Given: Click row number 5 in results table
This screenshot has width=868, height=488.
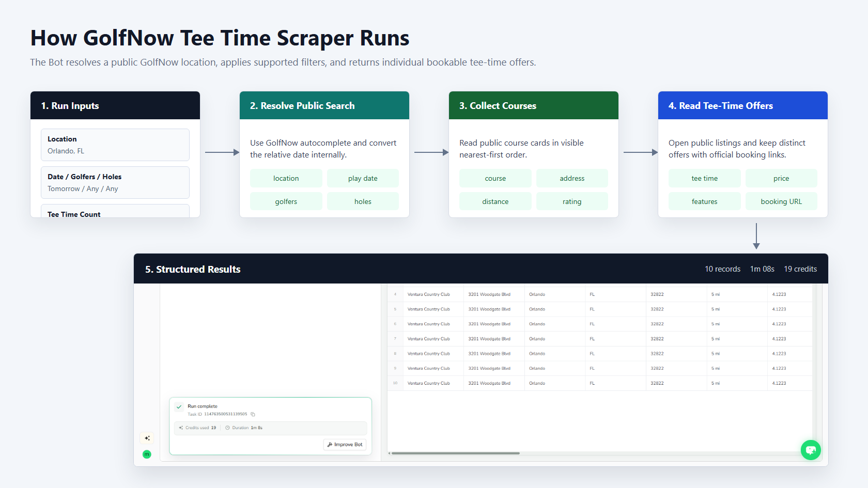Looking at the screenshot, I should click(x=395, y=309).
